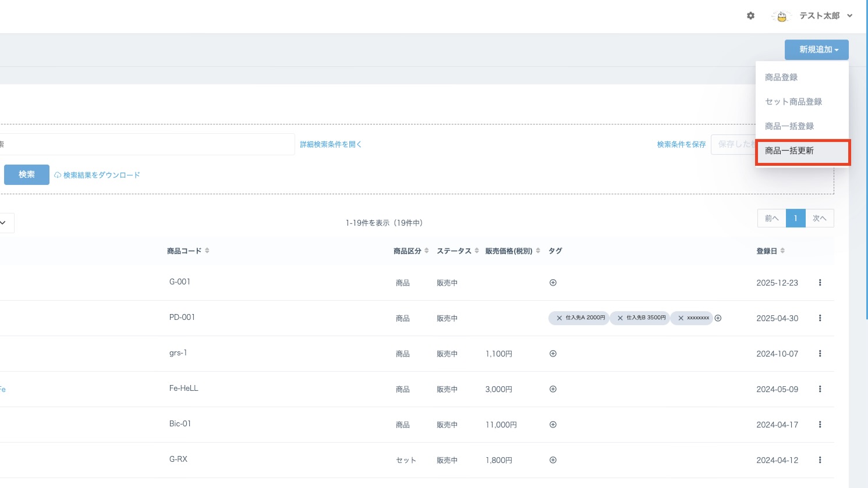Open the settings gear icon
Screen dimensions: 868x488
(750, 16)
